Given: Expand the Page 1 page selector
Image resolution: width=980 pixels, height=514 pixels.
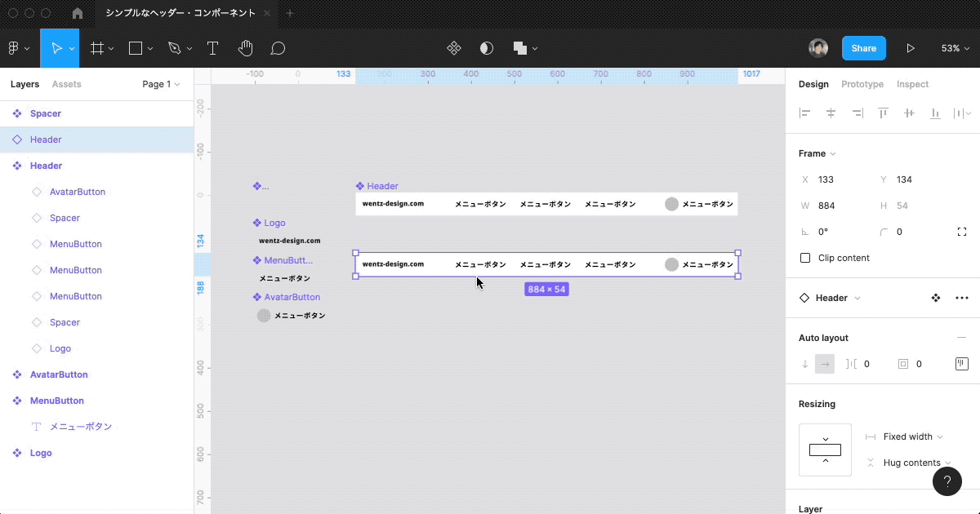Looking at the screenshot, I should pyautogui.click(x=161, y=84).
